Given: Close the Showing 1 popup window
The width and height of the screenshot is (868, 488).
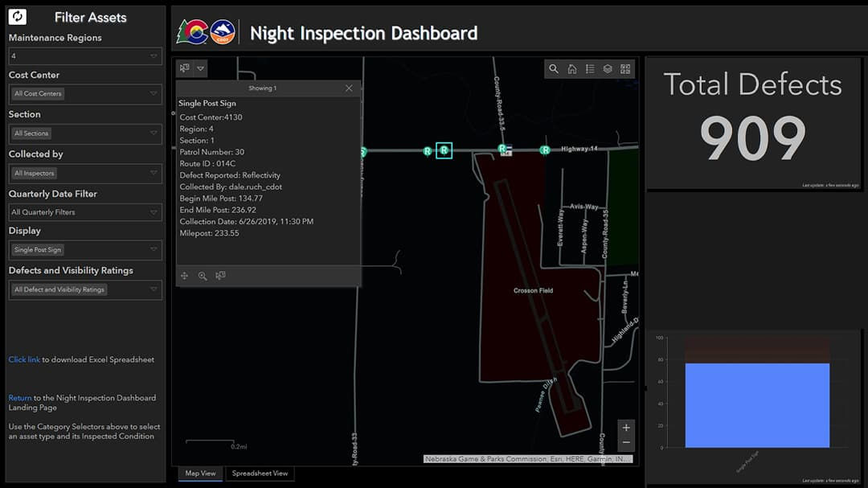Looking at the screenshot, I should coord(348,88).
